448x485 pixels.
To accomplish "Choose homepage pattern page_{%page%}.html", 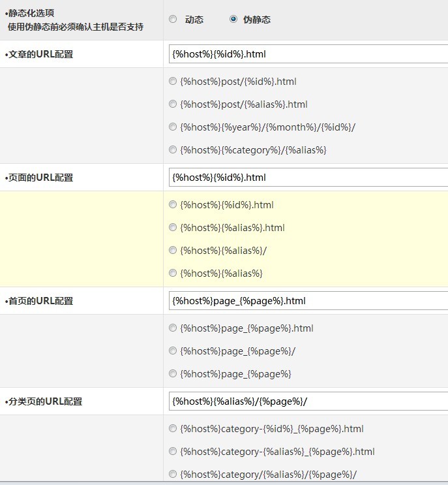I will click(x=173, y=328).
